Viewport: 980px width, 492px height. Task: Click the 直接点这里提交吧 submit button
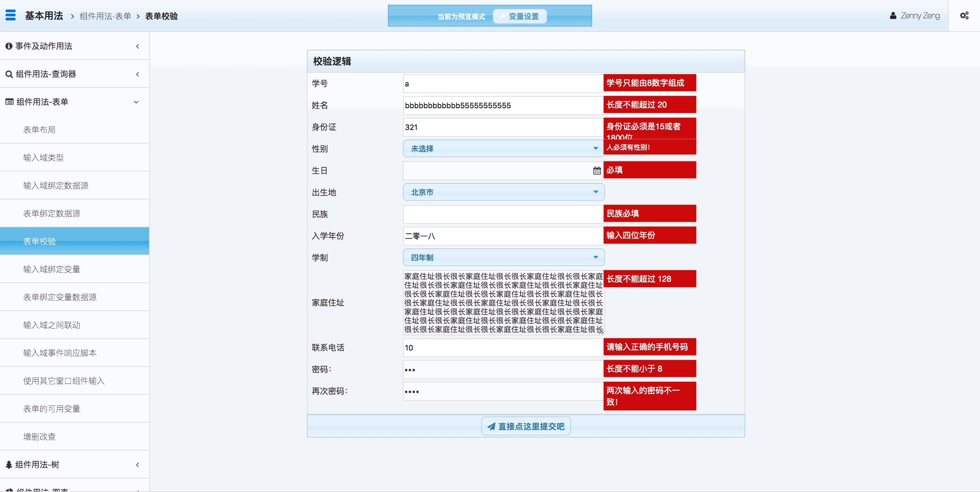[526, 426]
